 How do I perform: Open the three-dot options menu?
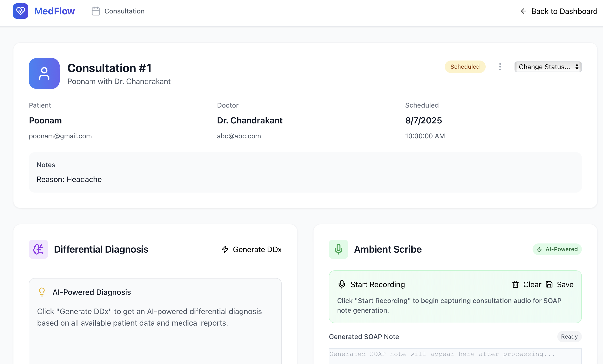pos(500,67)
